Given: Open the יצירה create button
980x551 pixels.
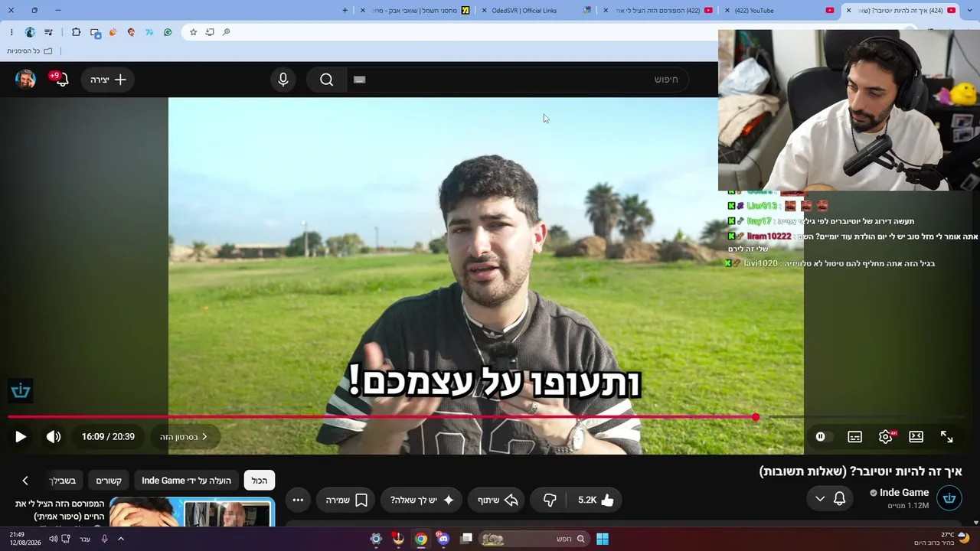Looking at the screenshot, I should click(x=108, y=80).
